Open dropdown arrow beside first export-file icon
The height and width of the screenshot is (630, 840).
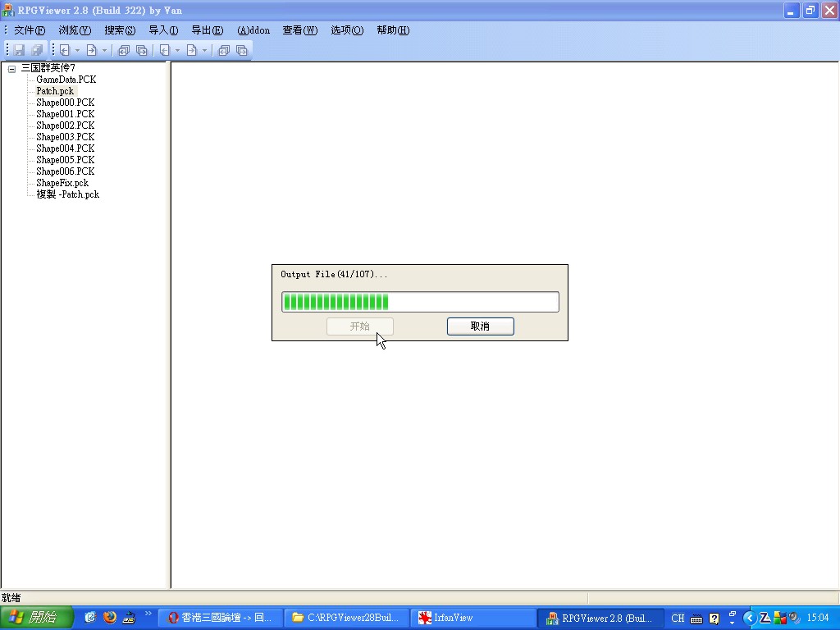pyautogui.click(x=104, y=50)
